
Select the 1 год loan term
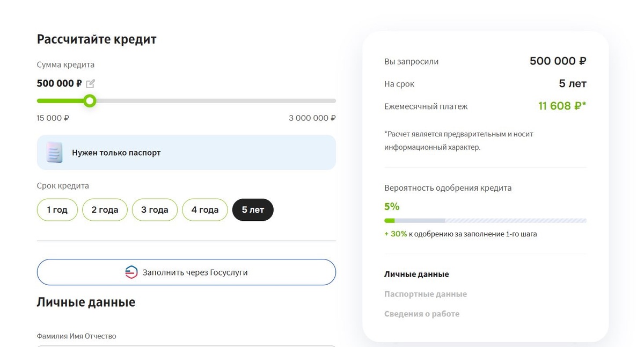[x=57, y=209]
